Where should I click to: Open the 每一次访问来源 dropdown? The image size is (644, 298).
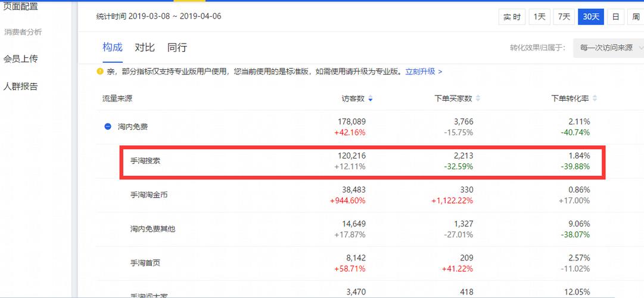608,48
